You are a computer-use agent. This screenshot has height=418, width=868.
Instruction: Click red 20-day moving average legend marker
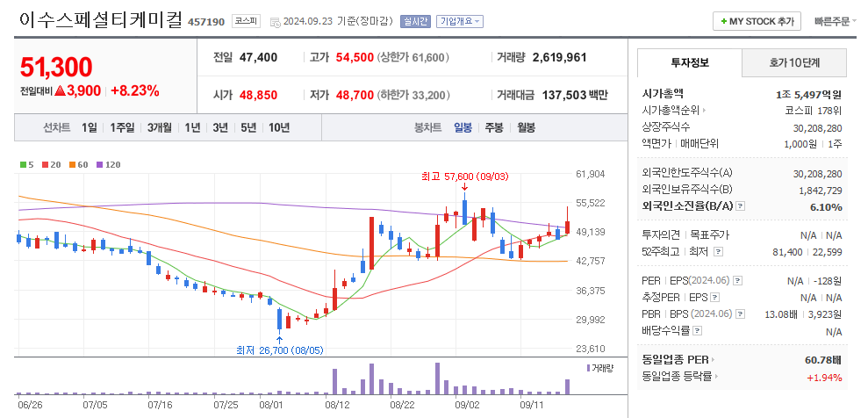44,164
